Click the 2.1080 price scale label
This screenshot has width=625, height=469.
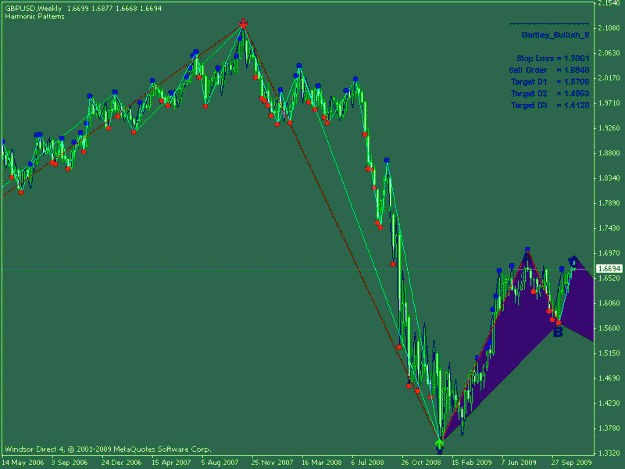(609, 28)
